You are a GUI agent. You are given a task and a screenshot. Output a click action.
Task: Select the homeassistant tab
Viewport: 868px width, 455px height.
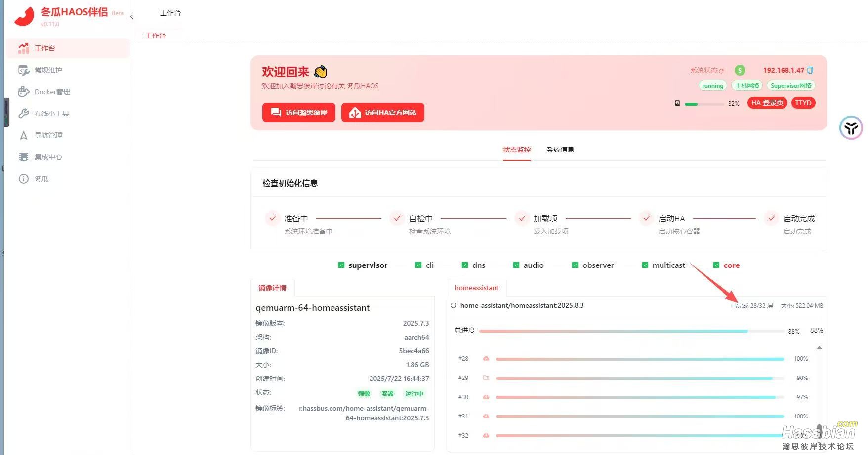477,288
